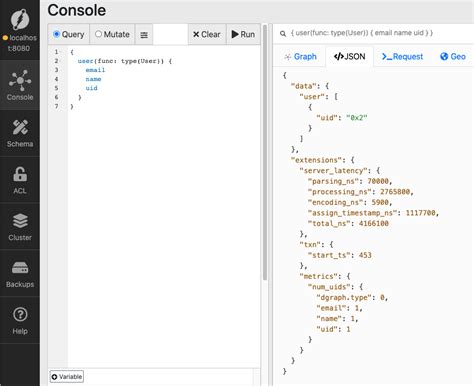
Task: Click the Console page heading
Action: pyautogui.click(x=77, y=10)
